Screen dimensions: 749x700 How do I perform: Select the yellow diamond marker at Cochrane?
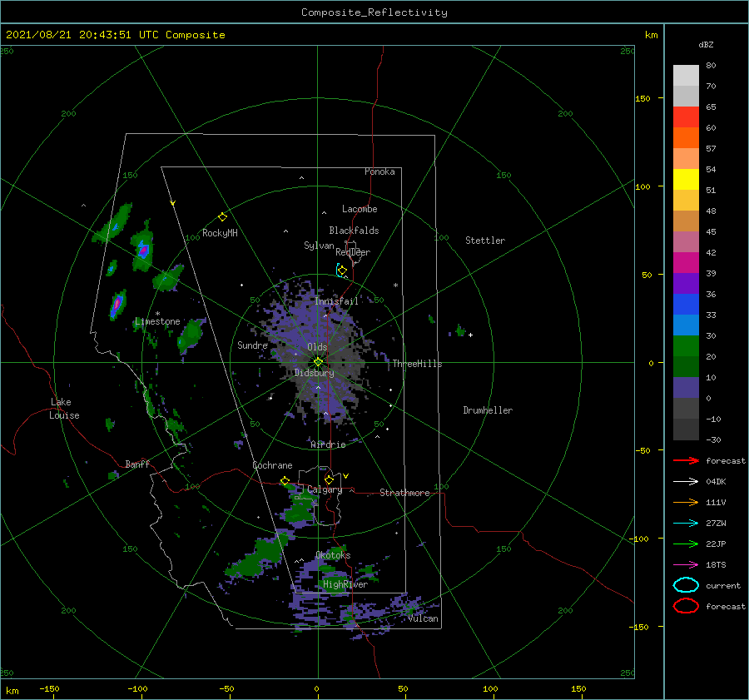tap(285, 481)
